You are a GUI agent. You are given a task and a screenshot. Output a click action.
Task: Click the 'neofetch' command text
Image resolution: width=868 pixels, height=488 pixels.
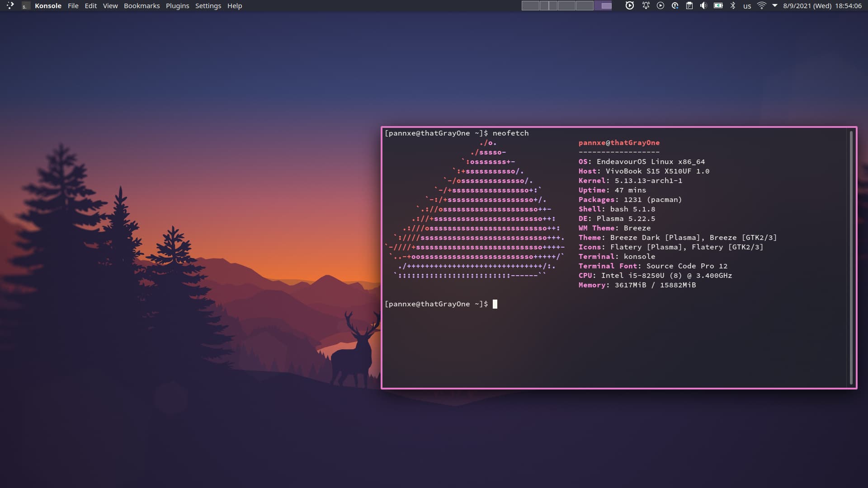click(510, 133)
